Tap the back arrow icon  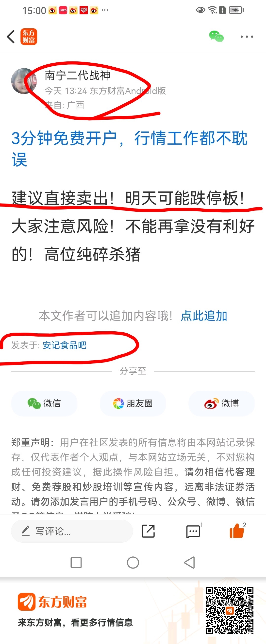pyautogui.click(x=11, y=37)
